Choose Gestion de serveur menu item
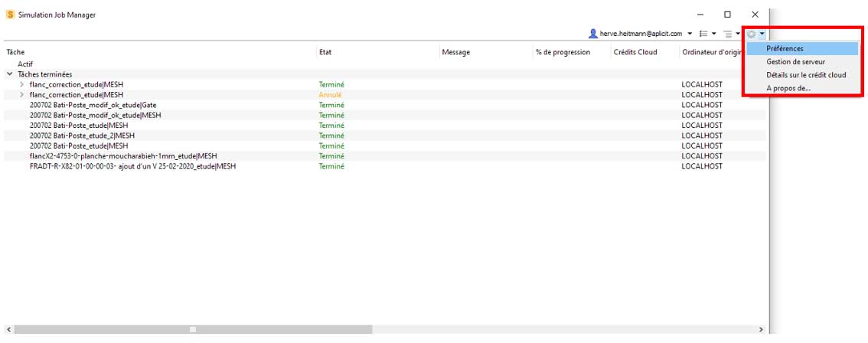Image resolution: width=868 pixels, height=343 pixels. point(795,61)
